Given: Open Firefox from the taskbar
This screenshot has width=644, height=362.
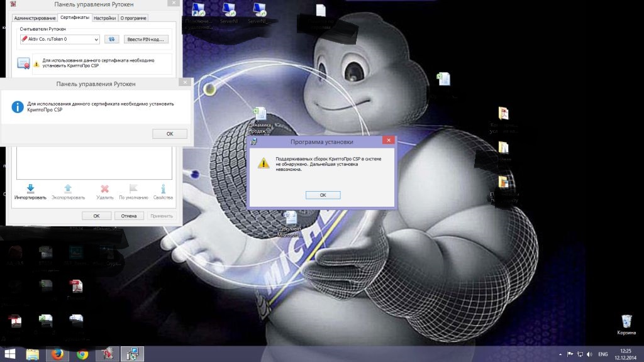Looking at the screenshot, I should (58, 354).
